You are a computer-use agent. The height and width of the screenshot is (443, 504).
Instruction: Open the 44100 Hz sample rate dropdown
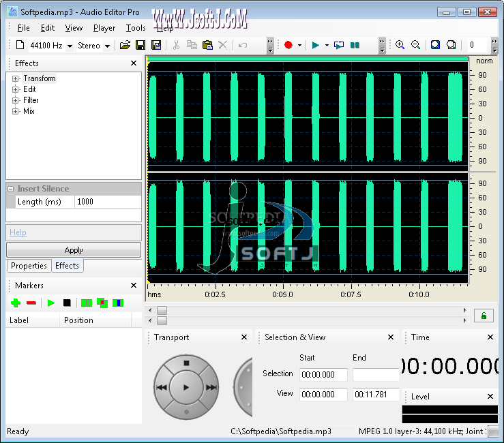click(x=70, y=46)
